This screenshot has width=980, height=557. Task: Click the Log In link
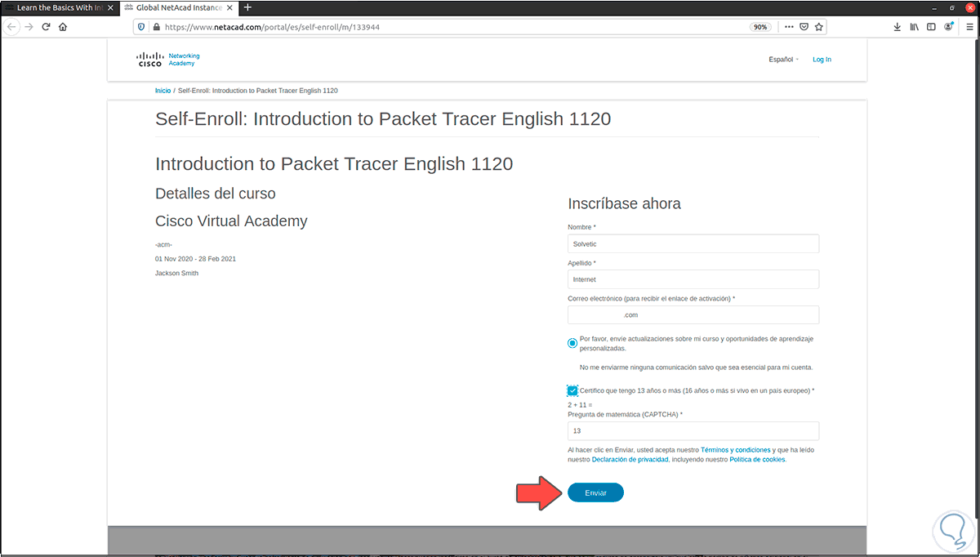[822, 60]
